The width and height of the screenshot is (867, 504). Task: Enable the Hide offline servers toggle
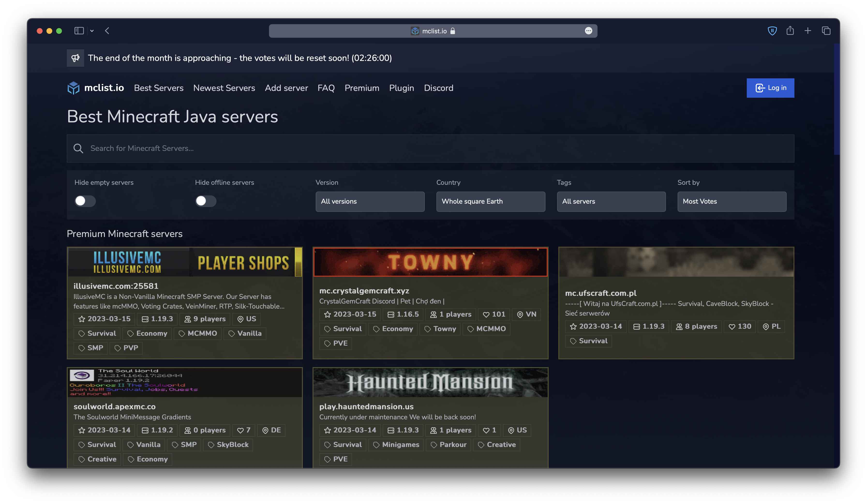point(206,201)
